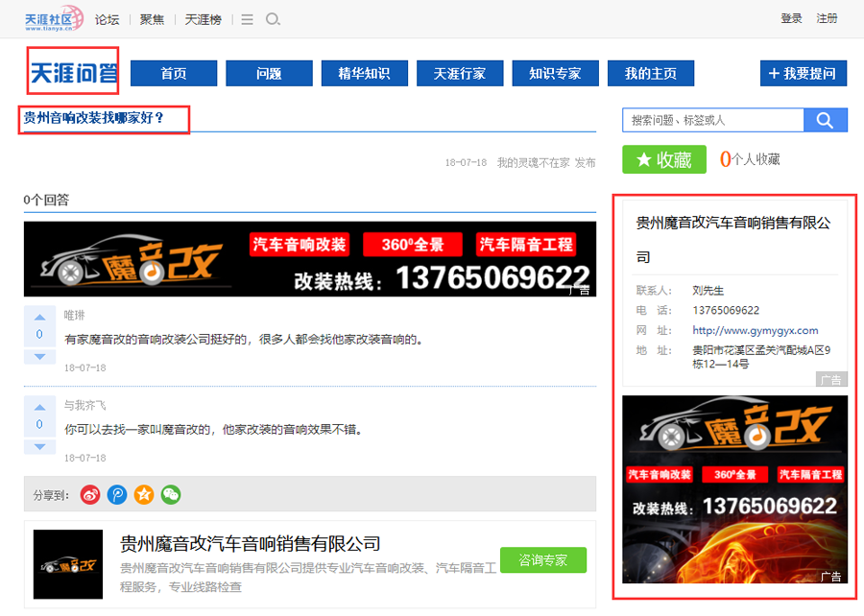Click the answerer name 与我齐飞
This screenshot has height=616, width=864.
(84, 405)
